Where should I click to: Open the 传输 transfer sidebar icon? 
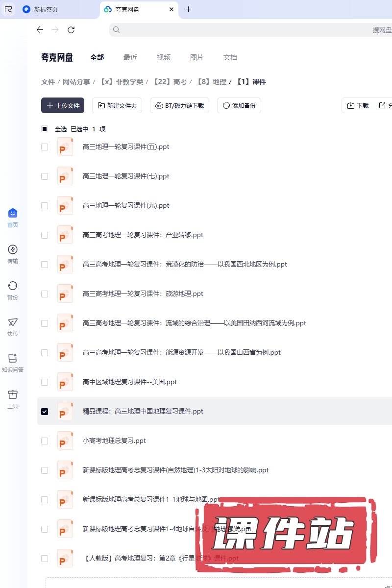[x=13, y=250]
